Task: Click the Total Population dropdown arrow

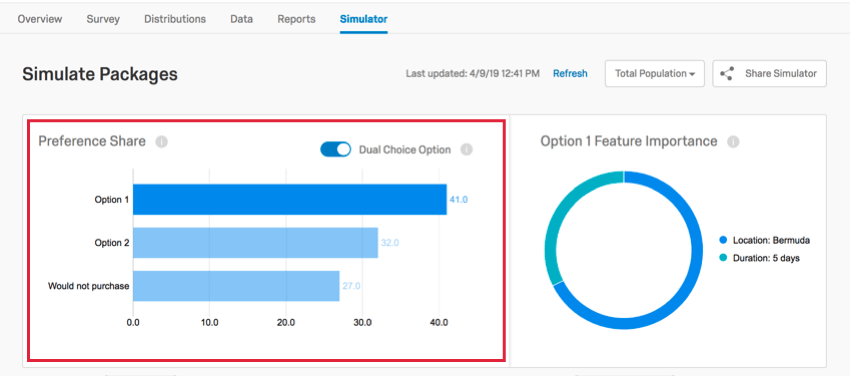Action: tap(692, 74)
